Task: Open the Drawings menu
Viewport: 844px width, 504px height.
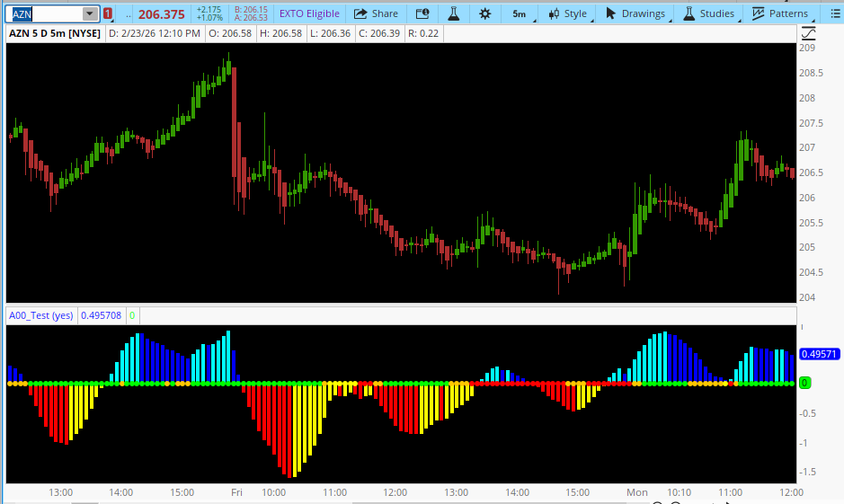Action: [635, 13]
